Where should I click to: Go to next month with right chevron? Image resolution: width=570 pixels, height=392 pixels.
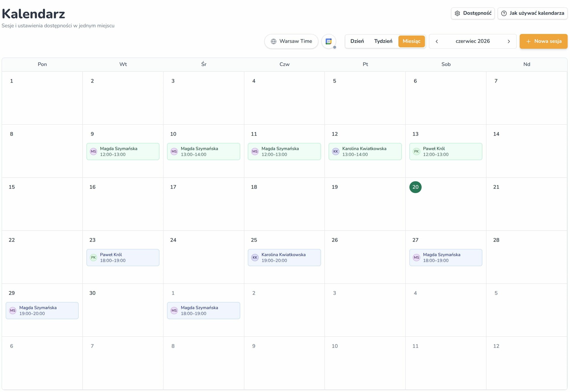(509, 41)
